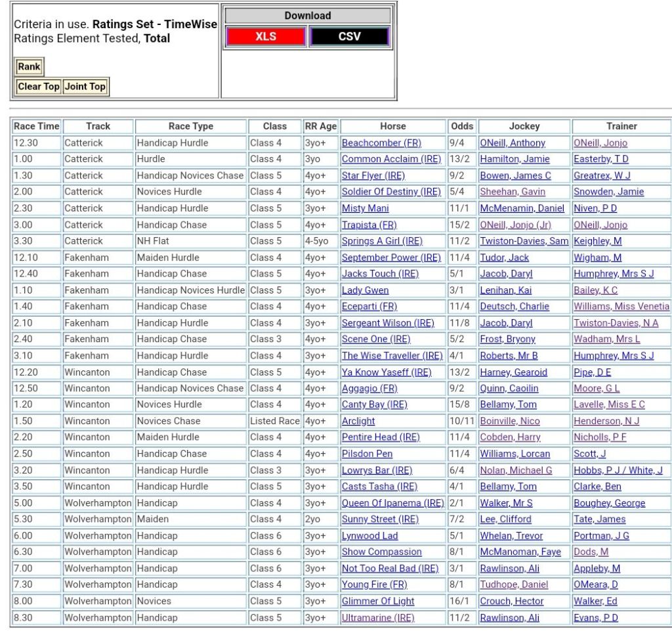View trainer Hobbs, P J / White, J
Viewport: 672px width, 637px height.
click(618, 470)
